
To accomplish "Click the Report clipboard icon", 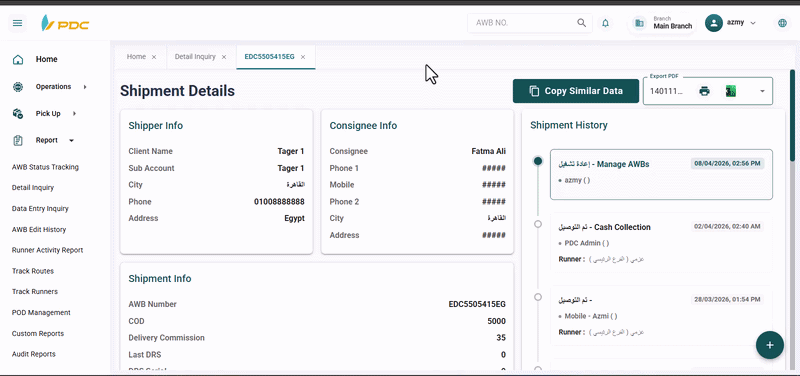I will [18, 140].
